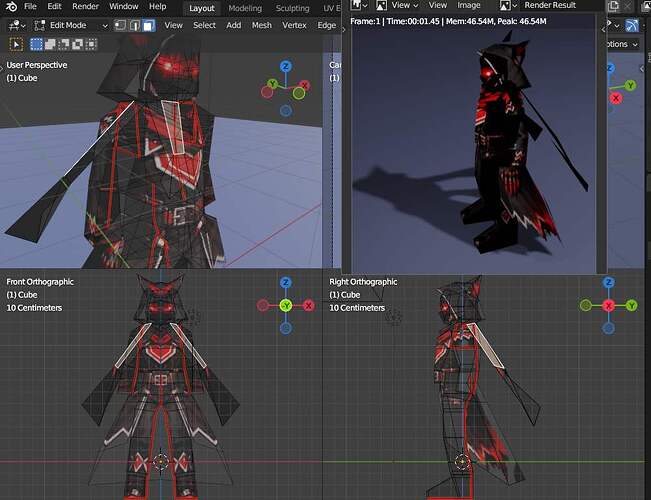The image size is (651, 500).
Task: Choose the Intersect selection mode icon
Action: [x=91, y=44]
